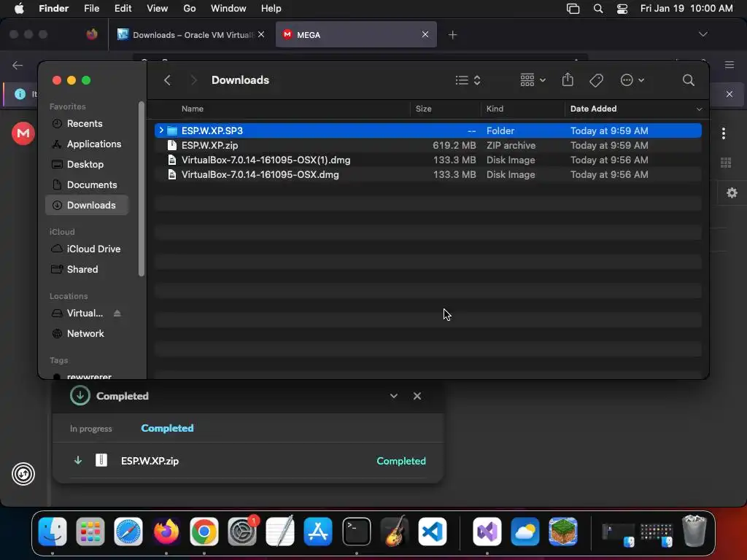Launch Google Chrome from the Dock
The width and height of the screenshot is (747, 560).
[x=204, y=532]
